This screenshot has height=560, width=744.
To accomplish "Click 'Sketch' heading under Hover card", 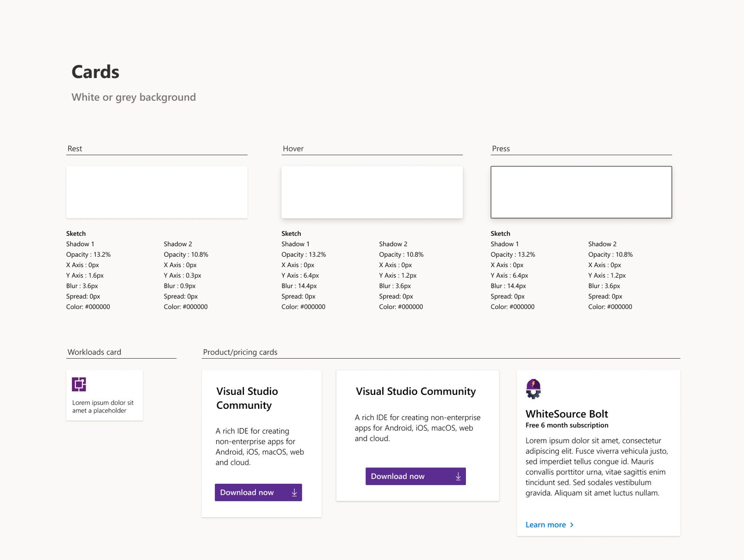I will click(x=291, y=233).
